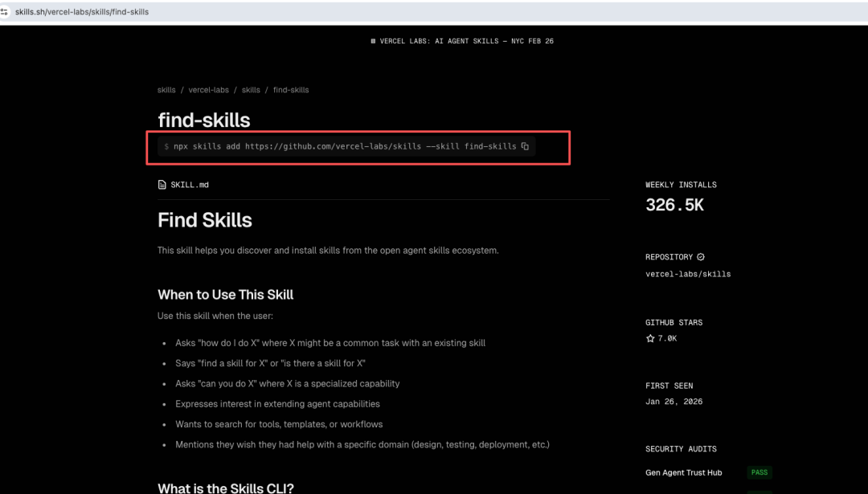Click the REPOSITORY label
This screenshot has height=494, width=868.
coord(669,257)
